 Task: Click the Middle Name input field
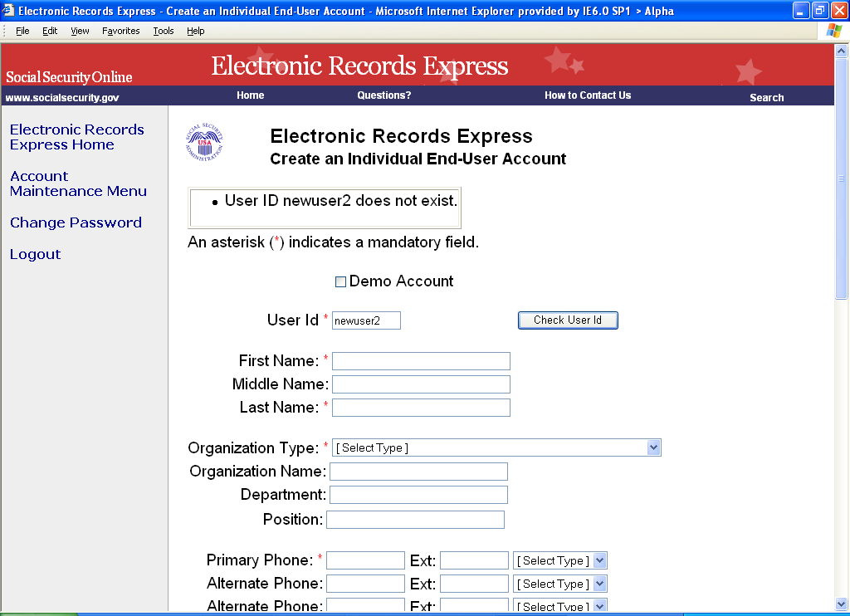(421, 384)
